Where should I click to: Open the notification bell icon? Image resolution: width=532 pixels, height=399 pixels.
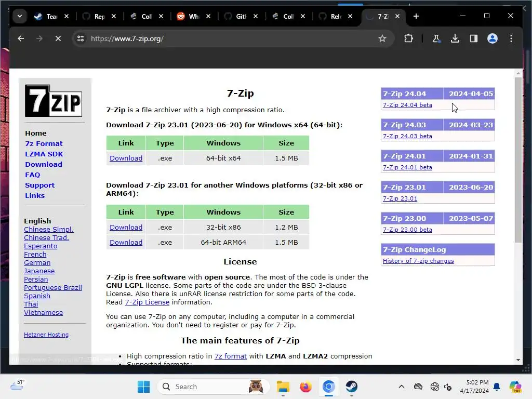pyautogui.click(x=497, y=387)
